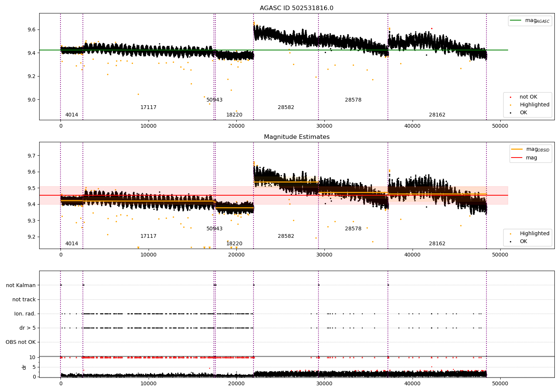Select the mag AGASC legend entry
Image resolution: width=560 pixels, height=392 pixels.
530,21
